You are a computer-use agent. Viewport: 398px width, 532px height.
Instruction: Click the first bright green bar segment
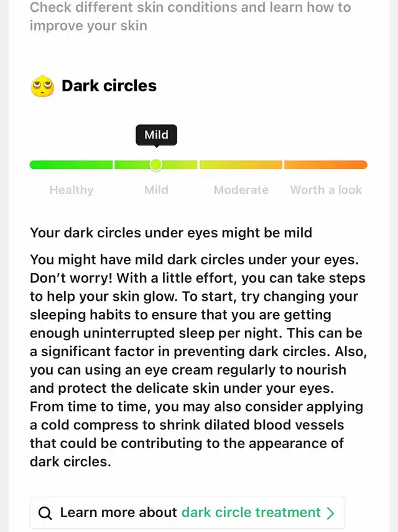71,165
